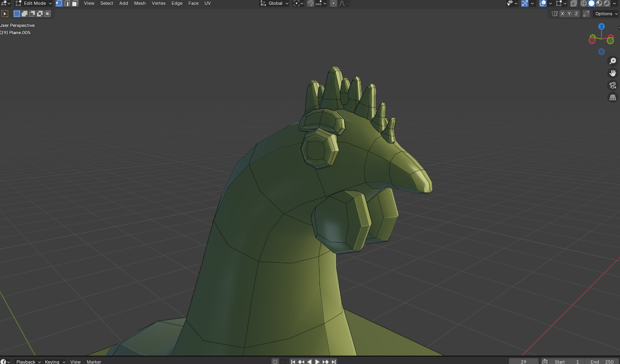
Task: Open proportional editing falloff dropdown
Action: pos(344,3)
